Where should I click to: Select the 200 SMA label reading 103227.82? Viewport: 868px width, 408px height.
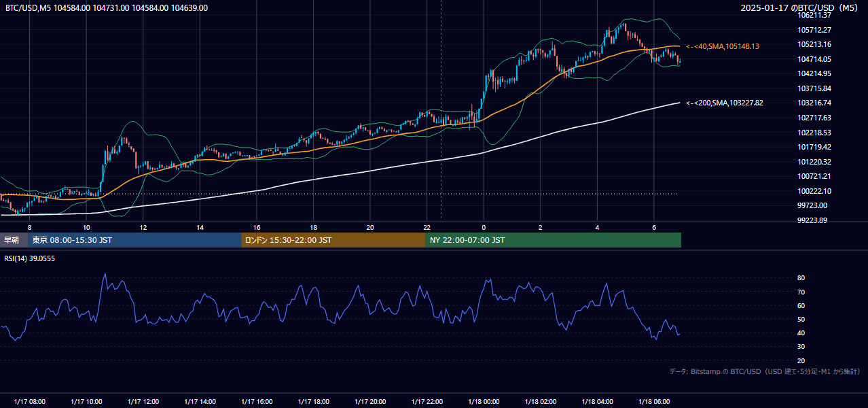point(724,103)
